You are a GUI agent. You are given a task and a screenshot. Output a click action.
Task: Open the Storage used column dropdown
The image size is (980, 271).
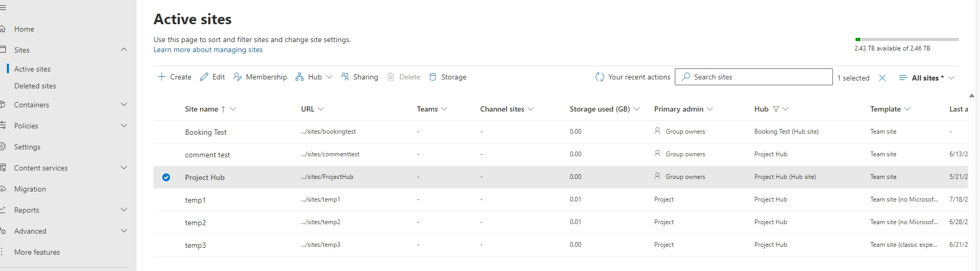tap(636, 109)
